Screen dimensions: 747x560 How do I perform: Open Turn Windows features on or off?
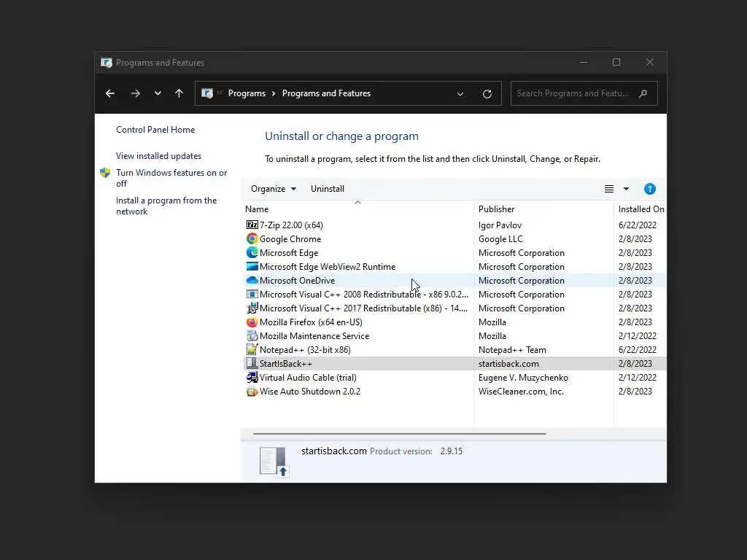(x=171, y=178)
